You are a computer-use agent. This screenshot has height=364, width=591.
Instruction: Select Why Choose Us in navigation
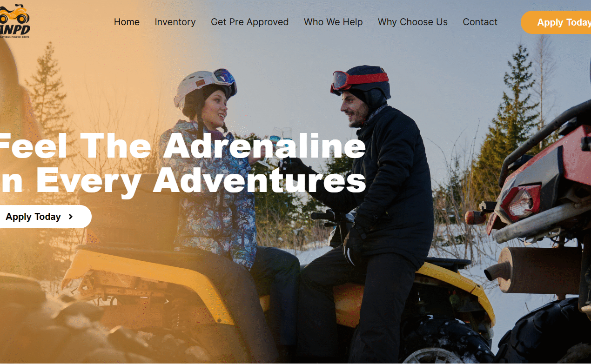(x=413, y=22)
